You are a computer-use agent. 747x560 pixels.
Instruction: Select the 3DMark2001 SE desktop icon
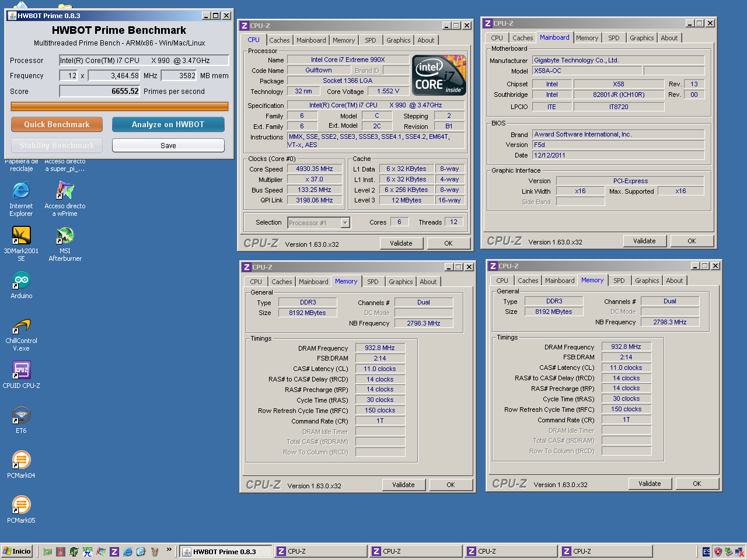tap(21, 244)
